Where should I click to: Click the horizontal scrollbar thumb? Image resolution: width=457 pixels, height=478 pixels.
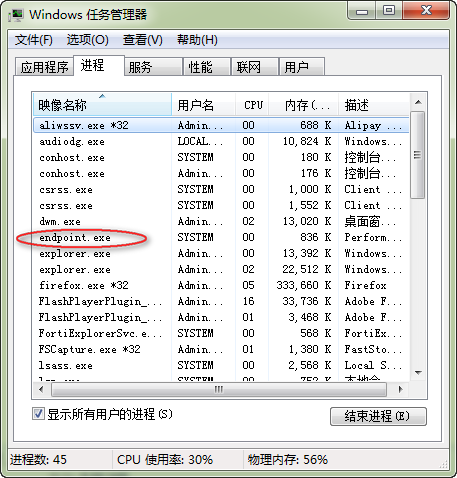pos(219,389)
